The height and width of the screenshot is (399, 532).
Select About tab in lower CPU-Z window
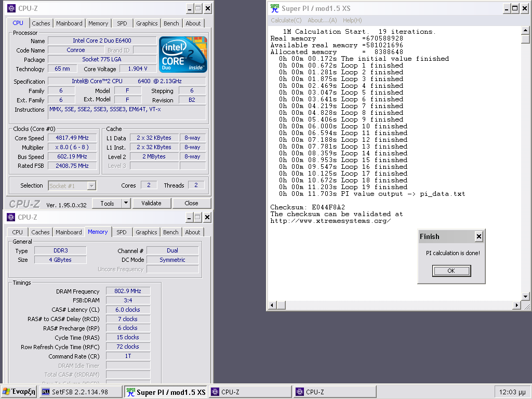pyautogui.click(x=192, y=232)
